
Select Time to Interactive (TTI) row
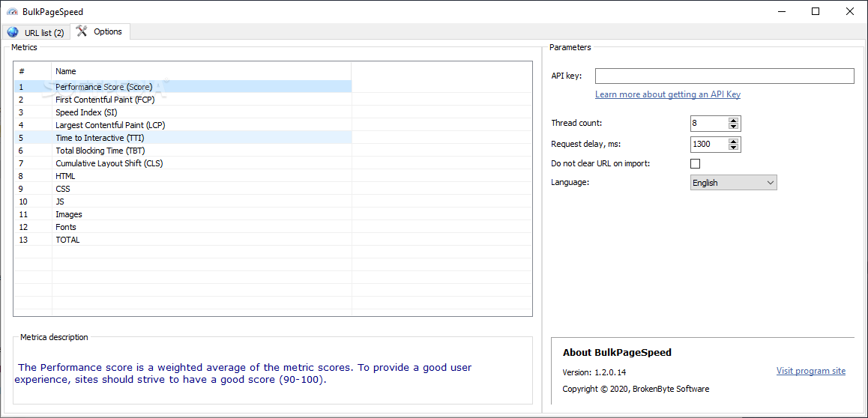[x=183, y=138]
